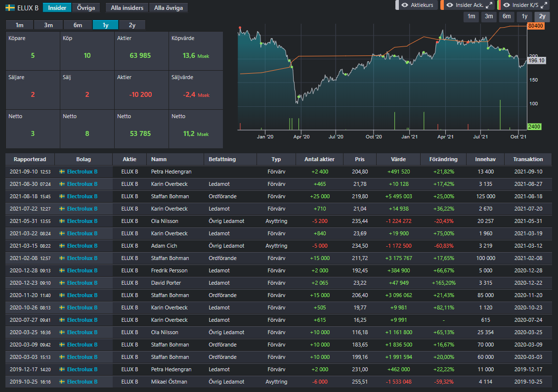Click the Aktier bought count 63 985
Image resolution: width=558 pixels, height=392 pixels.
point(140,55)
